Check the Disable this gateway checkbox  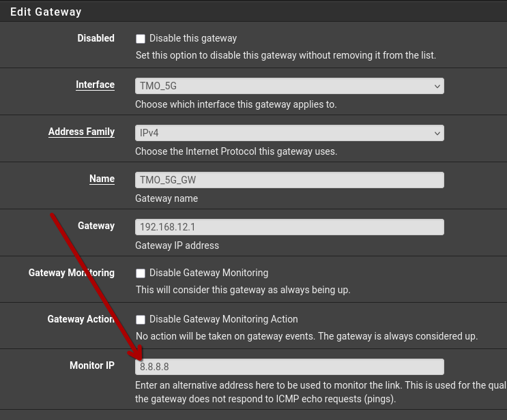141,39
